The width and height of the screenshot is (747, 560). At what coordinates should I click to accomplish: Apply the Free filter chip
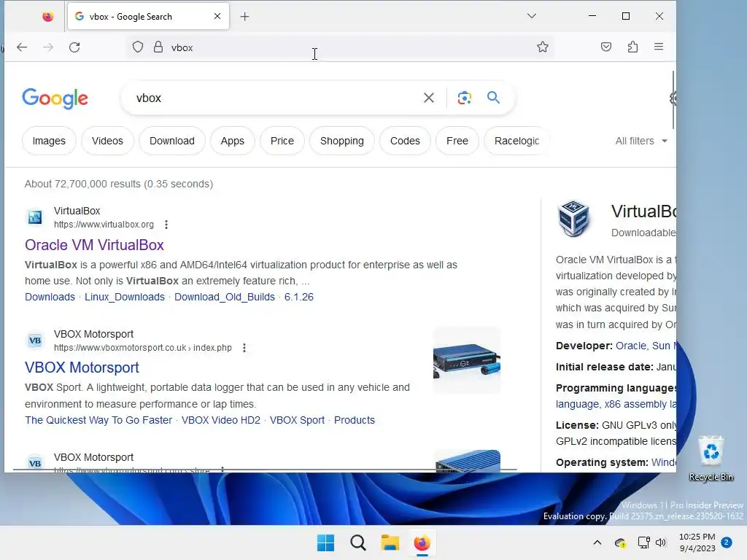pos(457,141)
